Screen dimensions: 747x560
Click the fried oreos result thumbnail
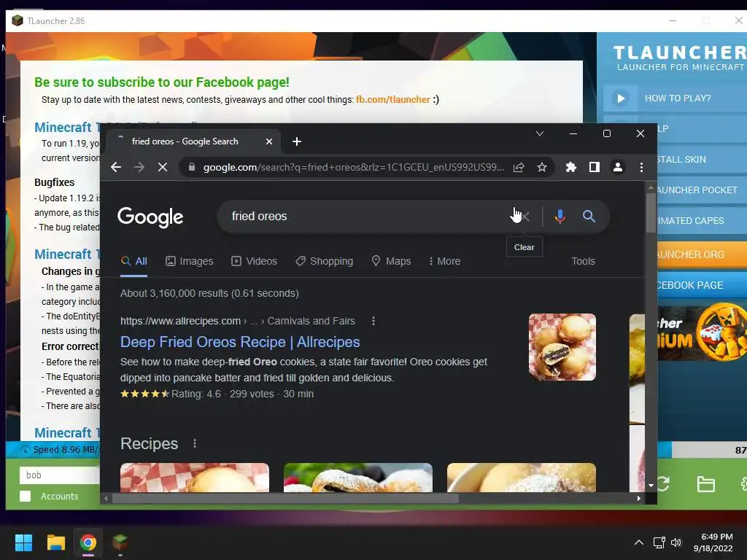[562, 346]
